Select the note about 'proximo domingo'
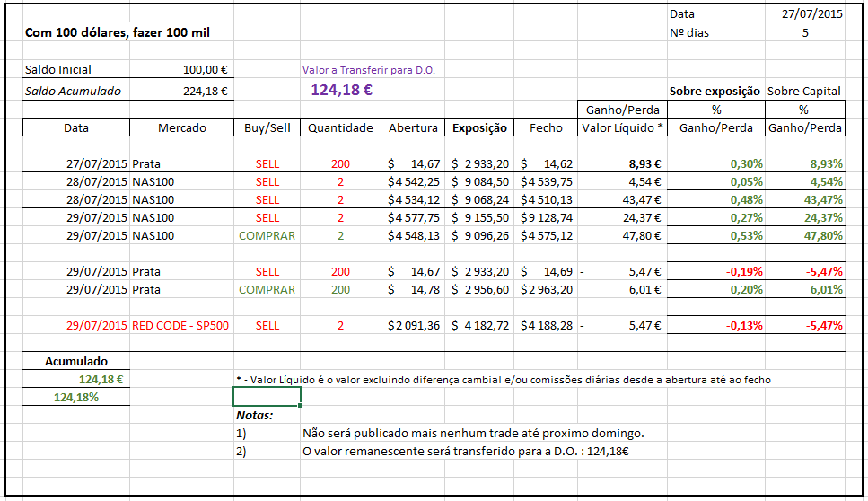Image resolution: width=868 pixels, height=501 pixels. point(473,433)
